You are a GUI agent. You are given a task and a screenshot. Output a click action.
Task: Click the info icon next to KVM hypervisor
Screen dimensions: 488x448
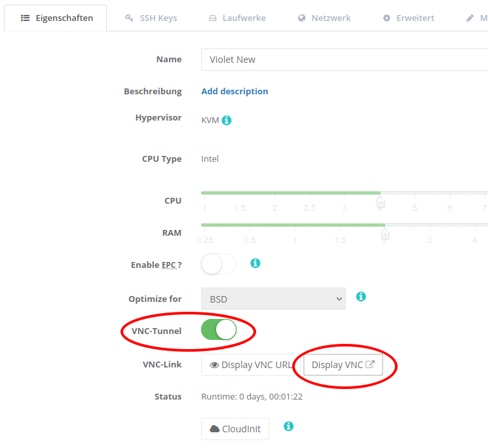click(x=227, y=120)
